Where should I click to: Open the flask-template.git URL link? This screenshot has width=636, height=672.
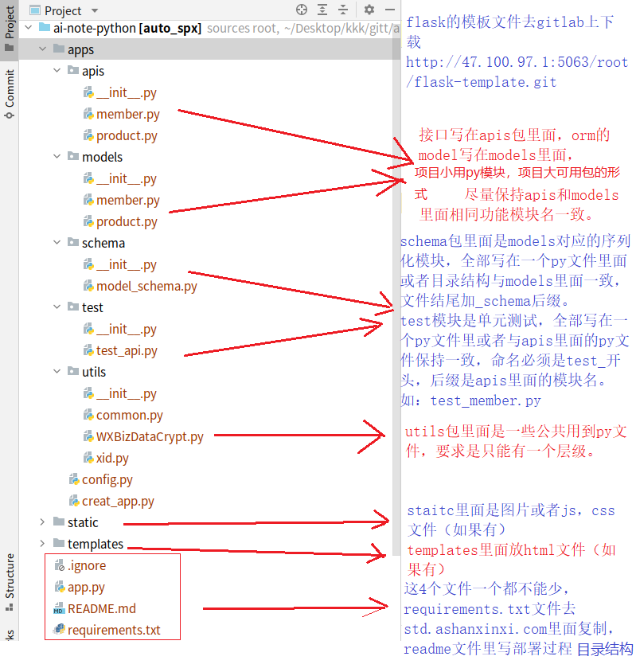point(517,72)
